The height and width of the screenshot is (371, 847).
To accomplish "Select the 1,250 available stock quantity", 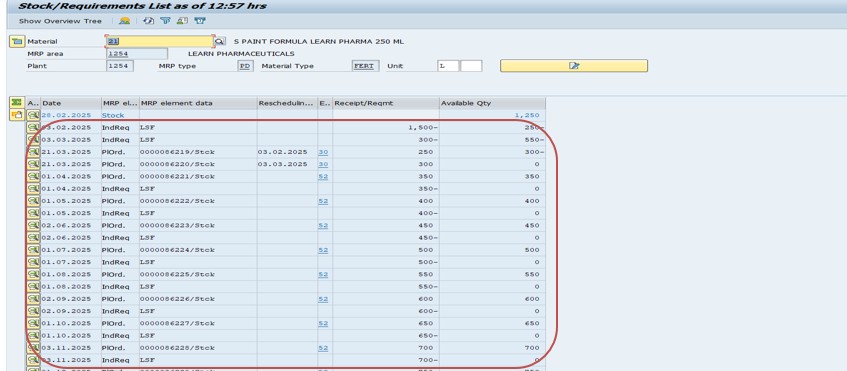I will pos(527,115).
